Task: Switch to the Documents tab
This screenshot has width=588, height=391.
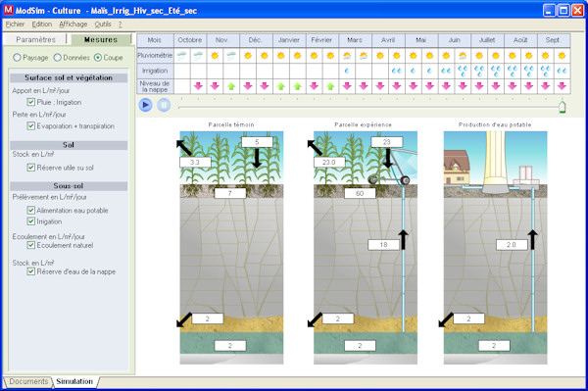Action: pos(28,381)
